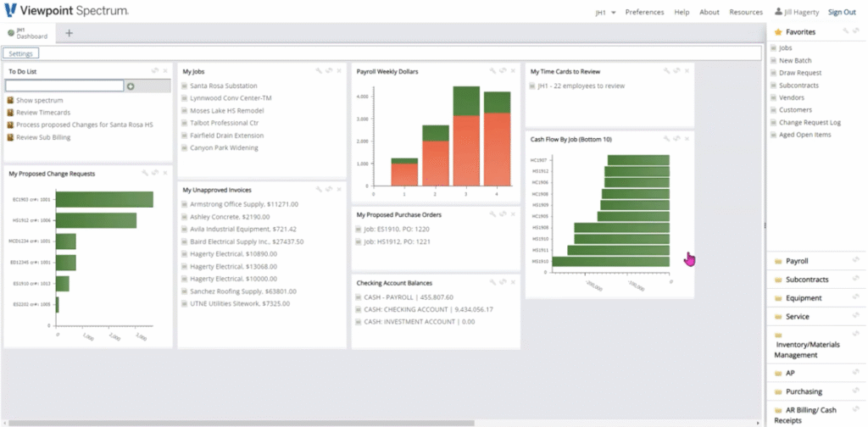This screenshot has width=868, height=427.
Task: Refresh Payroll Weekly Dollars chart
Action: (503, 71)
